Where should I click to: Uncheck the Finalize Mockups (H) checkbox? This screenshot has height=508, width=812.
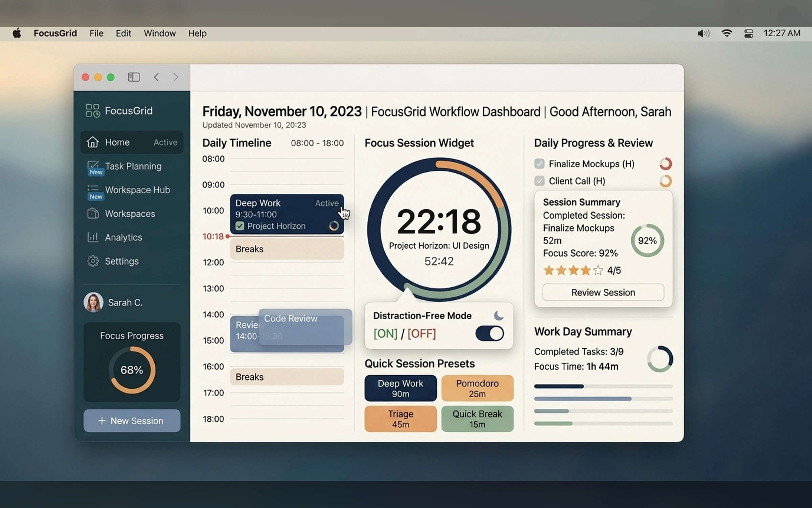[539, 164]
